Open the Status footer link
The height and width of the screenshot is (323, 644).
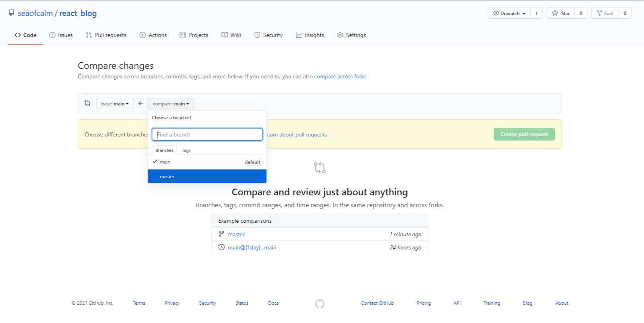242,303
